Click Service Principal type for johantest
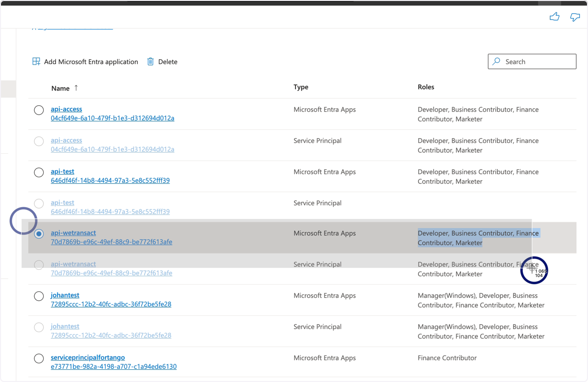Image resolution: width=588 pixels, height=382 pixels. tap(318, 327)
